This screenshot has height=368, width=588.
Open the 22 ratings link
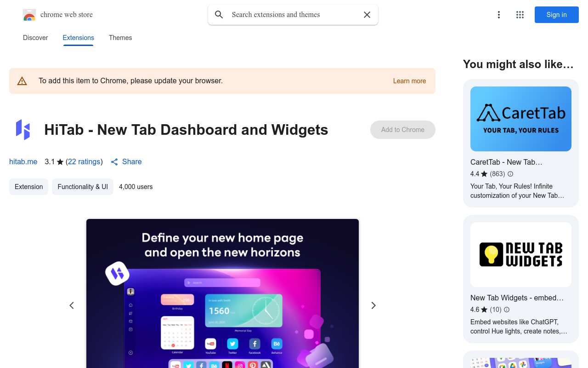[x=84, y=161]
